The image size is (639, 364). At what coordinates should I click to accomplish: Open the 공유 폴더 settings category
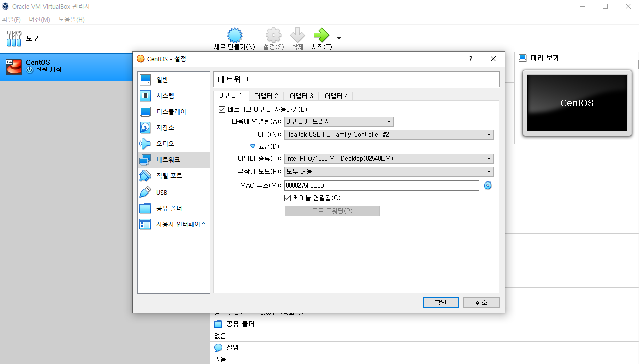click(174, 208)
